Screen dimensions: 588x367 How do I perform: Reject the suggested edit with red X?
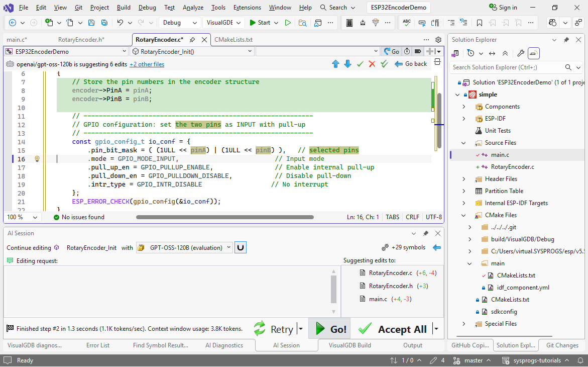coord(372,64)
